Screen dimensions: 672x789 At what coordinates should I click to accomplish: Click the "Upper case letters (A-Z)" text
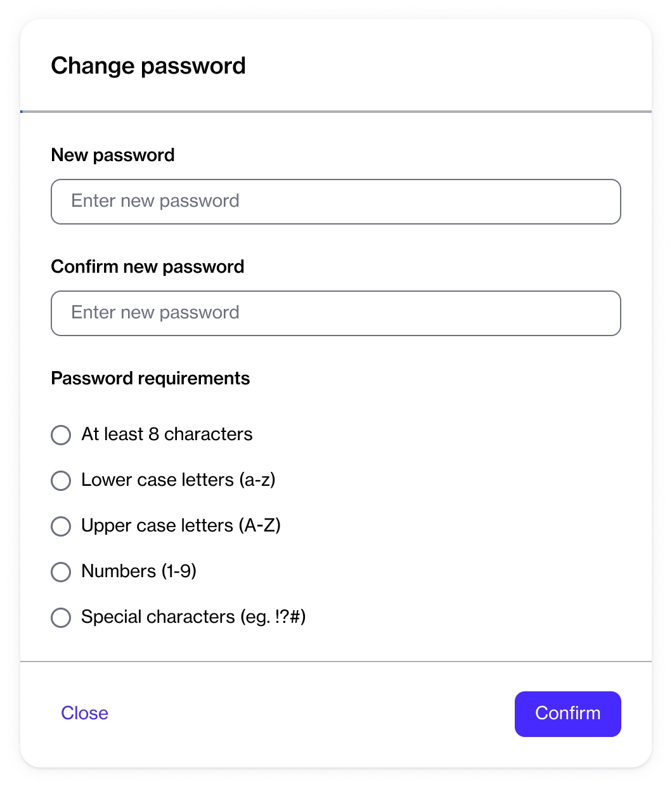(x=181, y=526)
